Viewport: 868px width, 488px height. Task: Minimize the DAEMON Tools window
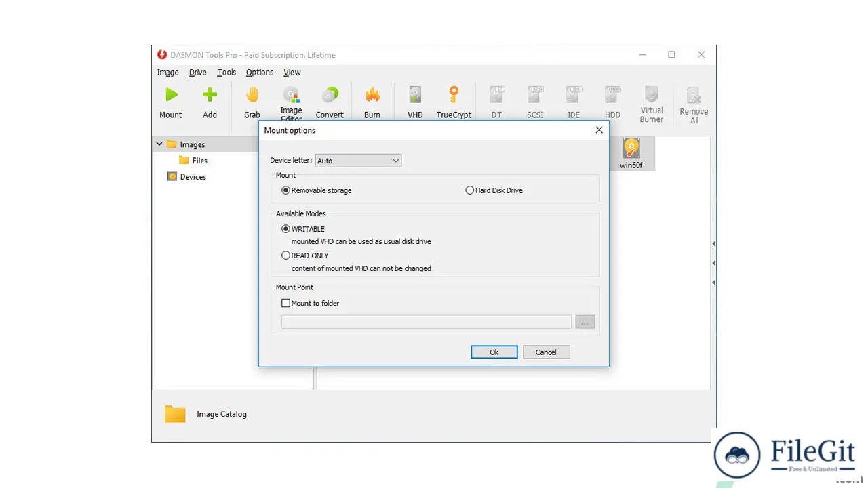coord(642,55)
